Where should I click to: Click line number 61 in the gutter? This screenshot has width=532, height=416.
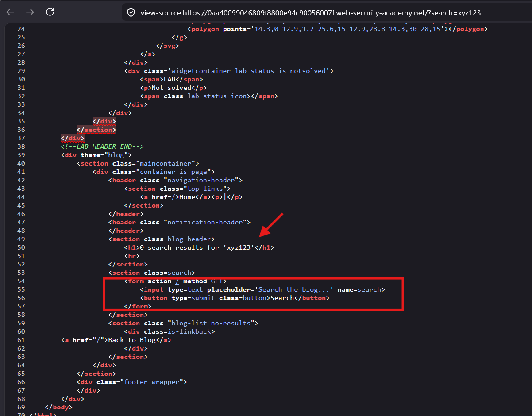pos(21,340)
